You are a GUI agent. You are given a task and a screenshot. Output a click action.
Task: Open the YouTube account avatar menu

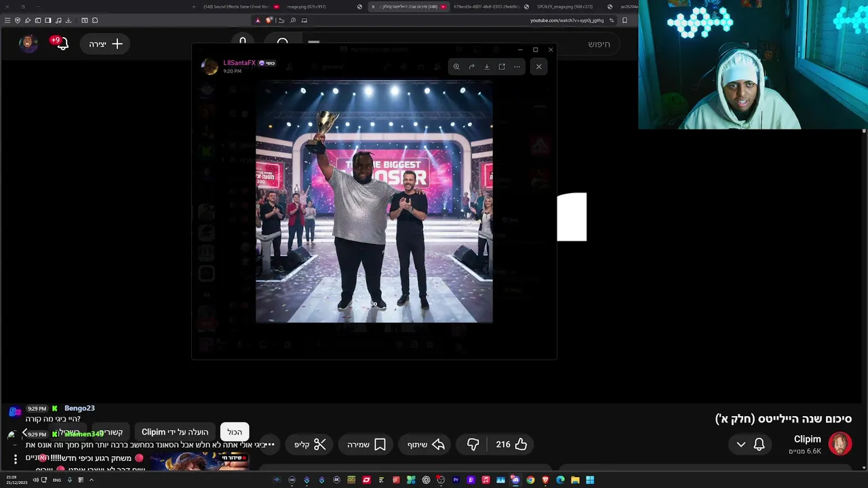click(x=28, y=43)
